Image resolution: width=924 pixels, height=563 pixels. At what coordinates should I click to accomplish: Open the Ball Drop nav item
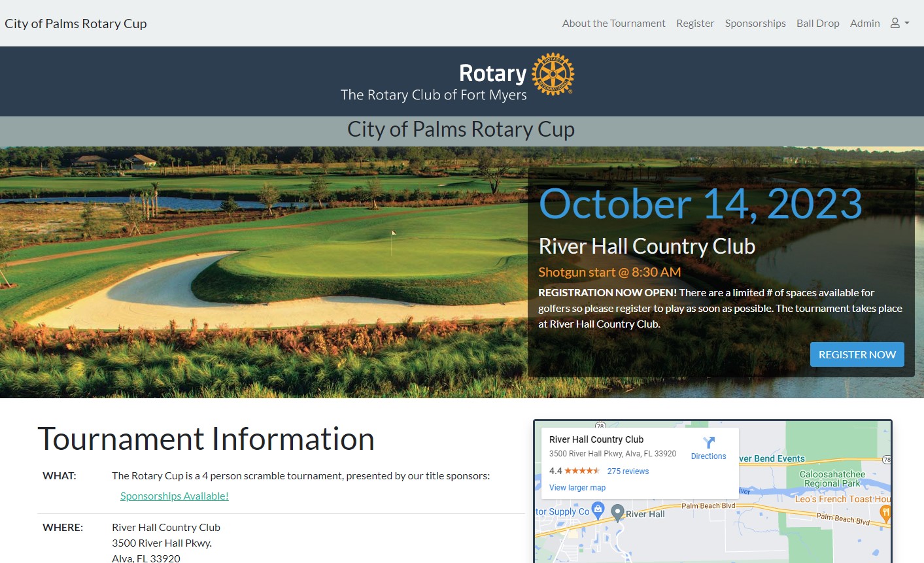point(817,23)
